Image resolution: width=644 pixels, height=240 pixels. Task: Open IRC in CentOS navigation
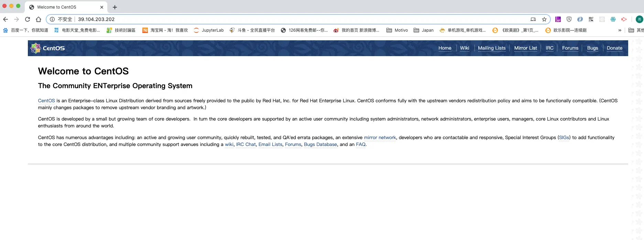550,48
